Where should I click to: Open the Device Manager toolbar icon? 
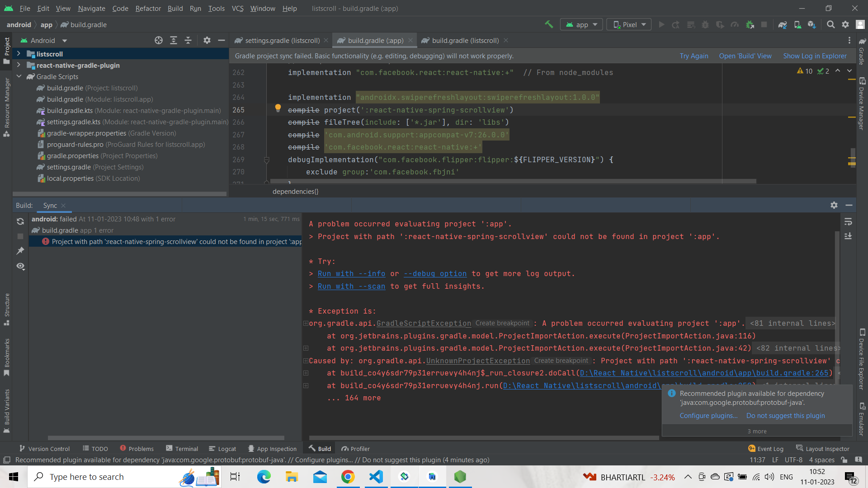[797, 24]
